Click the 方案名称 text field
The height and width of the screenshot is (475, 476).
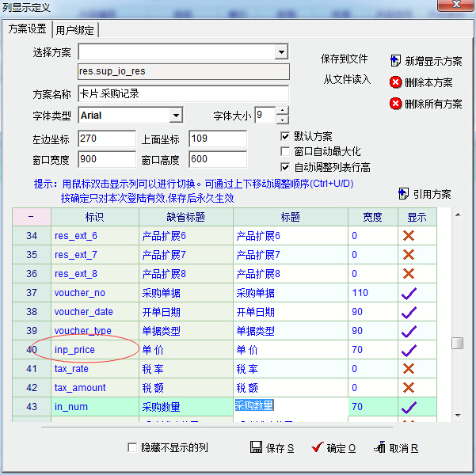click(x=182, y=93)
